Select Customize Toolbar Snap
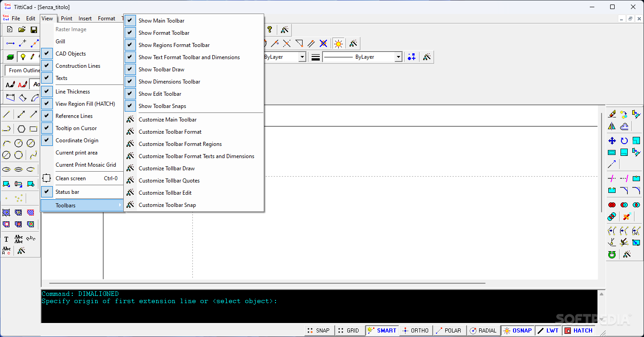 tap(194, 205)
